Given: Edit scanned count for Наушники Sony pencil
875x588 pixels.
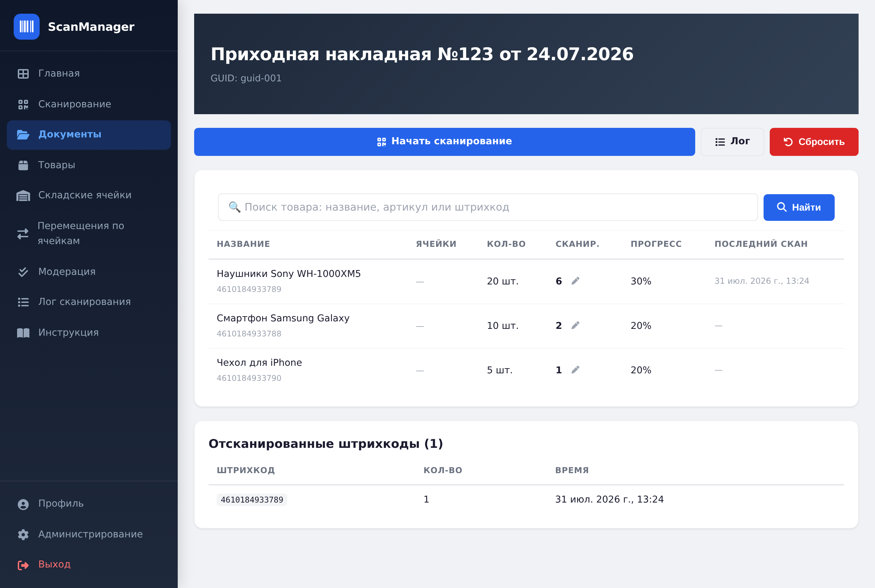Looking at the screenshot, I should pyautogui.click(x=575, y=281).
